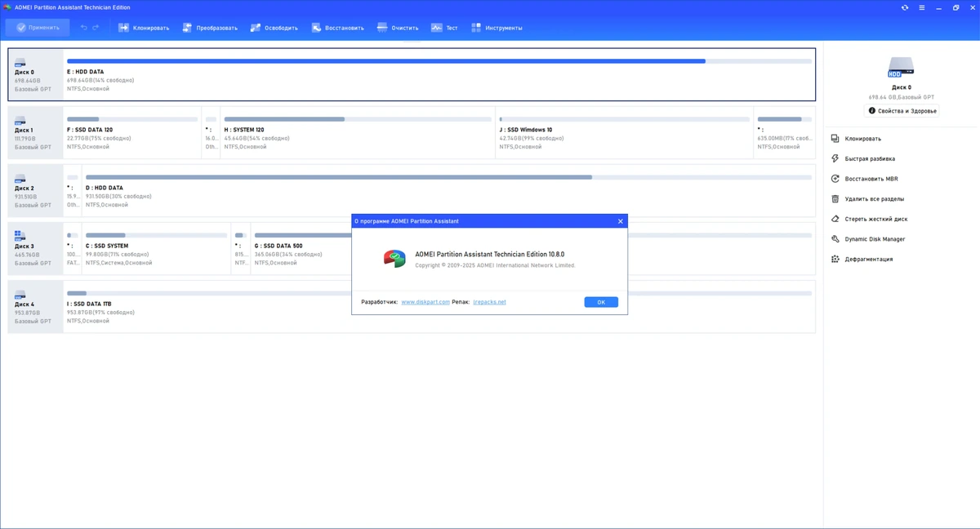Open the Тест toolbar menu
The width and height of the screenshot is (980, 529).
(444, 28)
